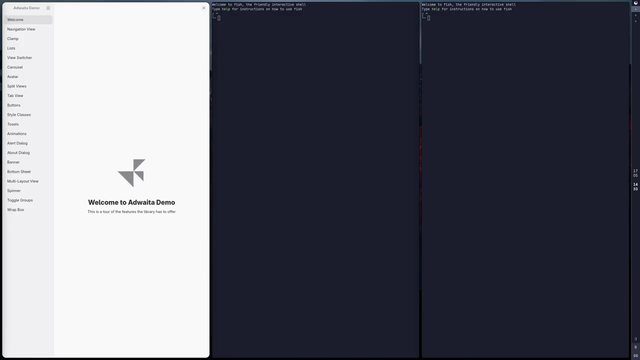640x360 pixels.
Task: Open the Lists demo page
Action: pyautogui.click(x=29, y=48)
